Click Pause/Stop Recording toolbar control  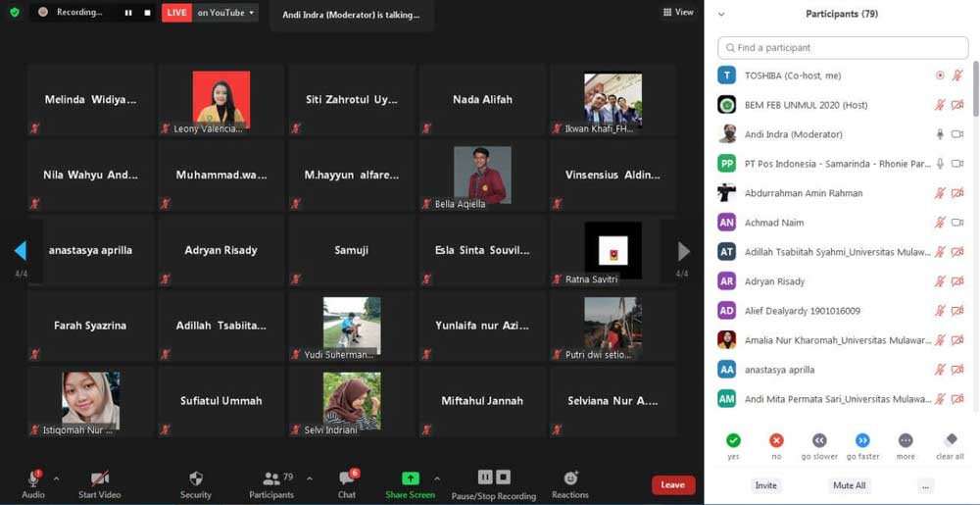tap(494, 484)
